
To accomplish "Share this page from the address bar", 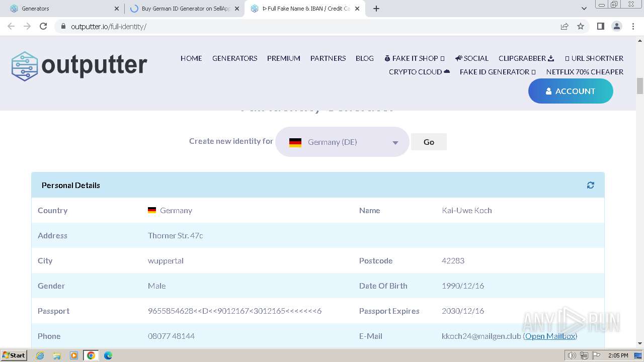I will click(565, 26).
